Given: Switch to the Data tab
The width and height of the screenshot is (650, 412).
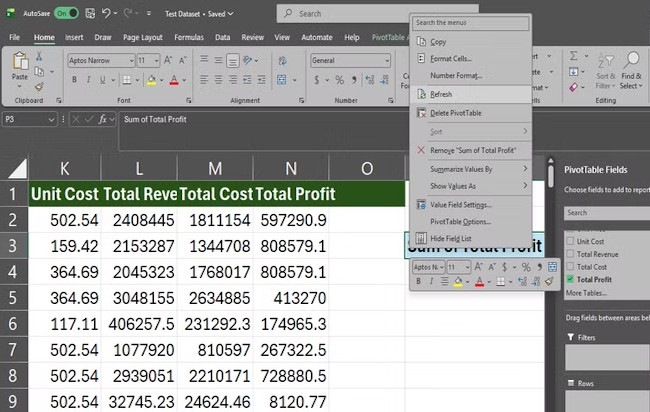Looking at the screenshot, I should 222,37.
